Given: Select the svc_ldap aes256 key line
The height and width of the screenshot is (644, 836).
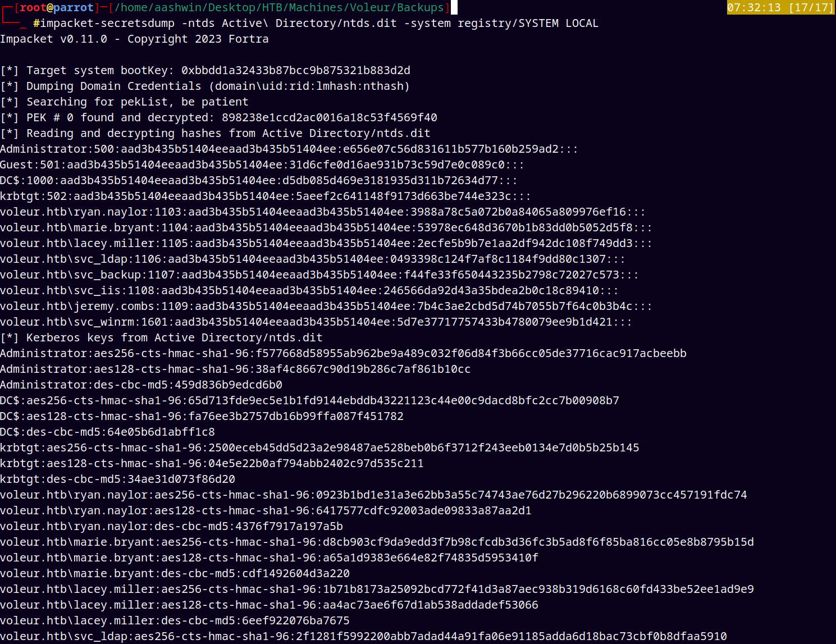Looking at the screenshot, I should click(x=363, y=636).
